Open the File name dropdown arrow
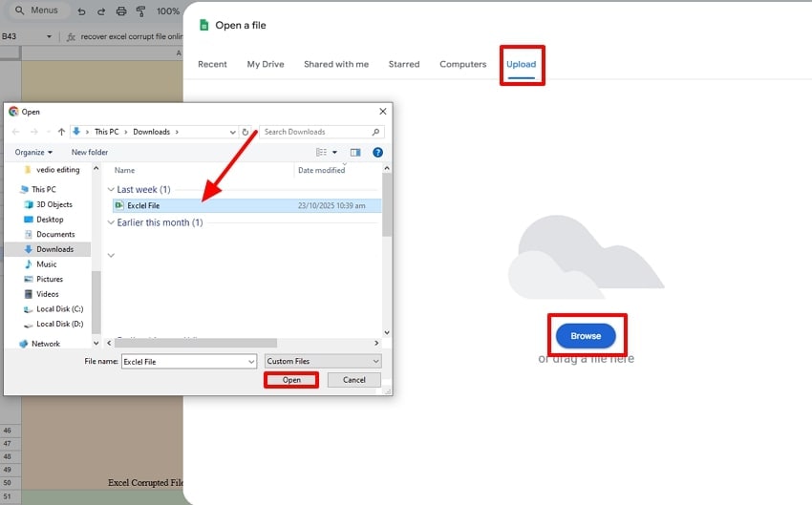Image resolution: width=812 pixels, height=505 pixels. (251, 362)
